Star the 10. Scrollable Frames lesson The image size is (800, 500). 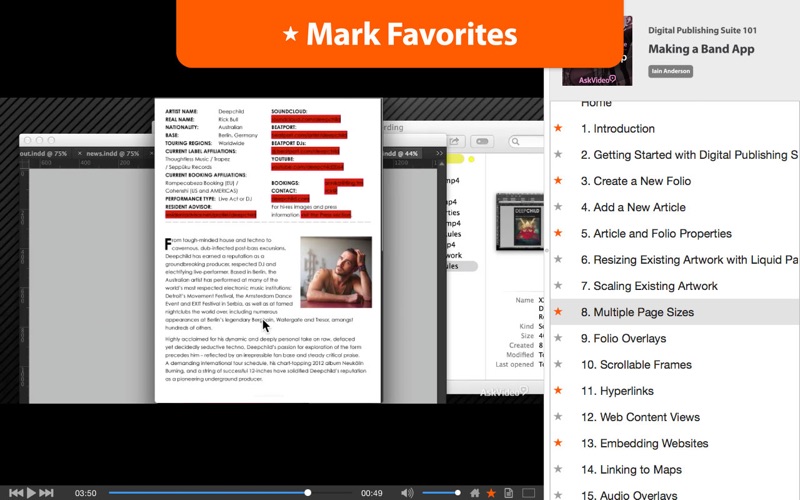pos(558,364)
